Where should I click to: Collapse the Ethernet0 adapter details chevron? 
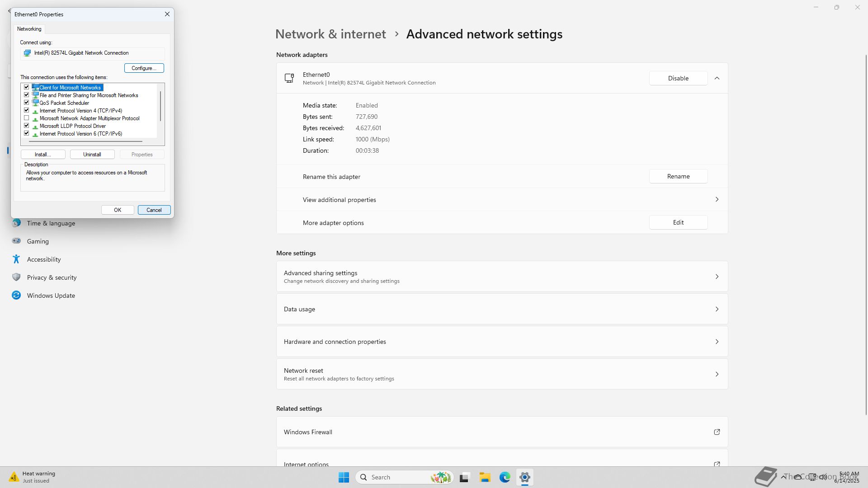(x=717, y=78)
